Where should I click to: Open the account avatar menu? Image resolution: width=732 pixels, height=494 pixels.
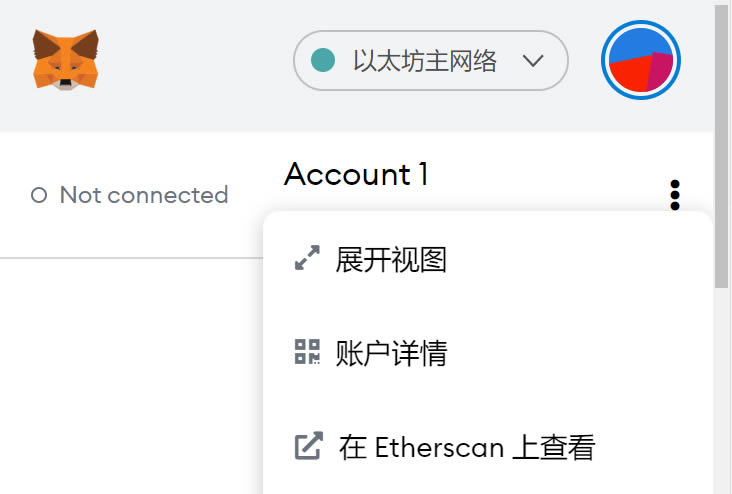coord(641,60)
